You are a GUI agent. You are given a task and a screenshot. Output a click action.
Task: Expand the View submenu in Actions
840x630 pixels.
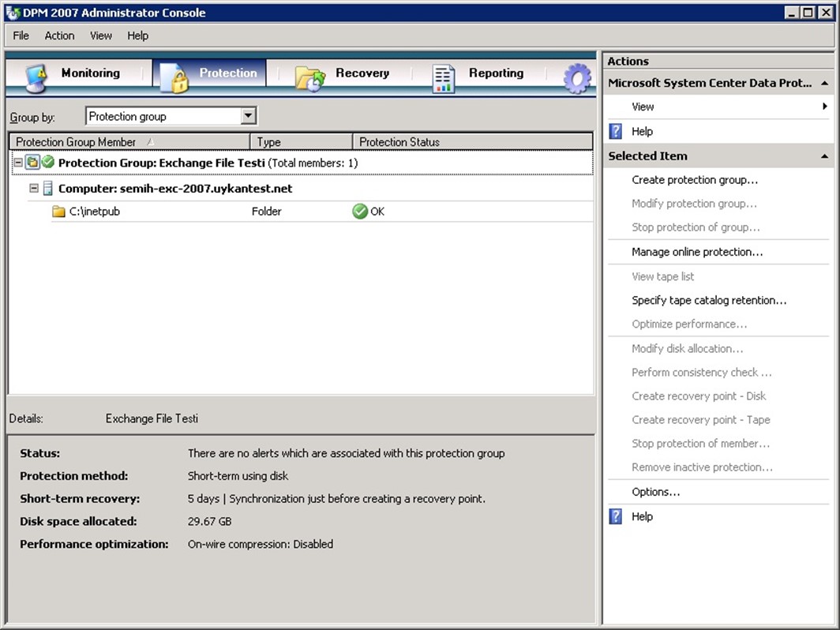point(824,107)
